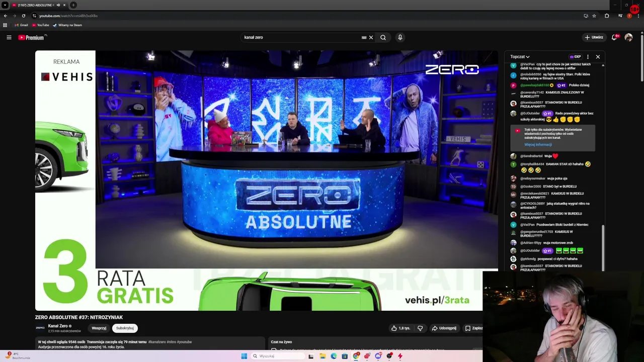This screenshot has width=644, height=362.
Task: Open YouTube notifications bell
Action: (615, 37)
